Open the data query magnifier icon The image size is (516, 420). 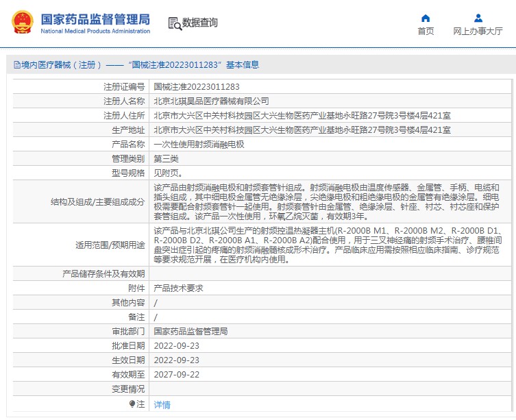[175, 23]
